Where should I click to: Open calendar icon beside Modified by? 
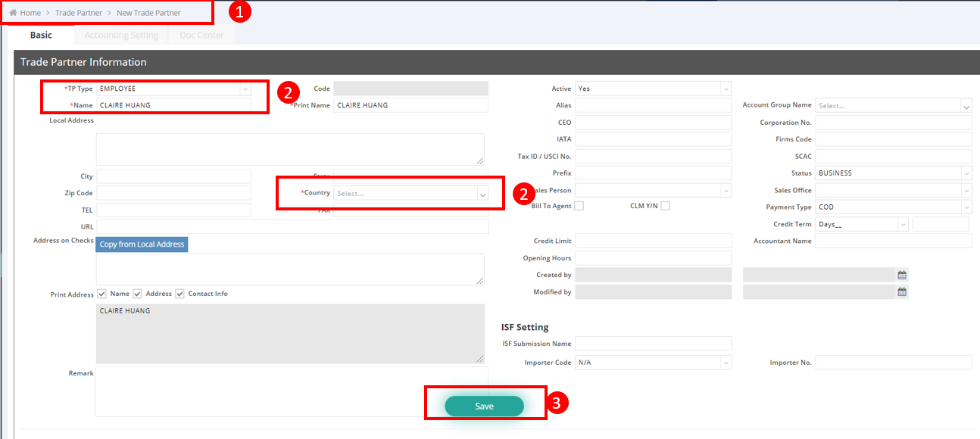click(x=902, y=291)
